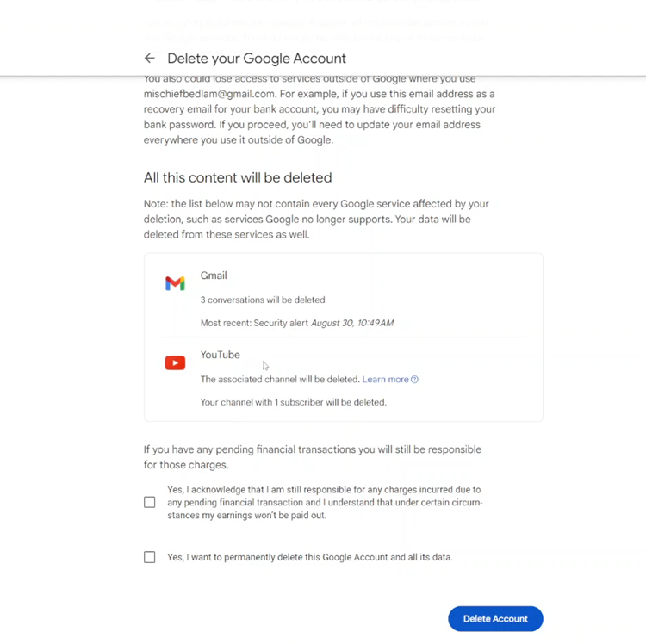Open the Learn more link
646x644 pixels.
click(x=386, y=380)
